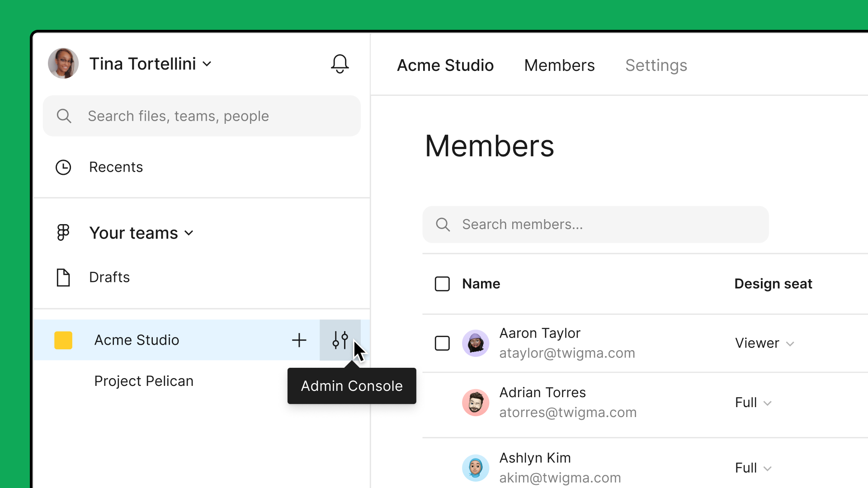The height and width of the screenshot is (488, 868).
Task: Click the Your teams grid icon
Action: click(63, 232)
